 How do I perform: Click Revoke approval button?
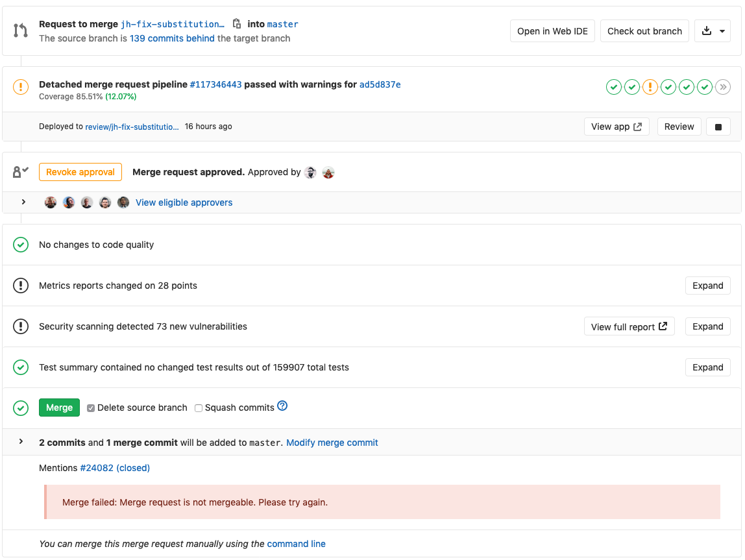pos(80,172)
